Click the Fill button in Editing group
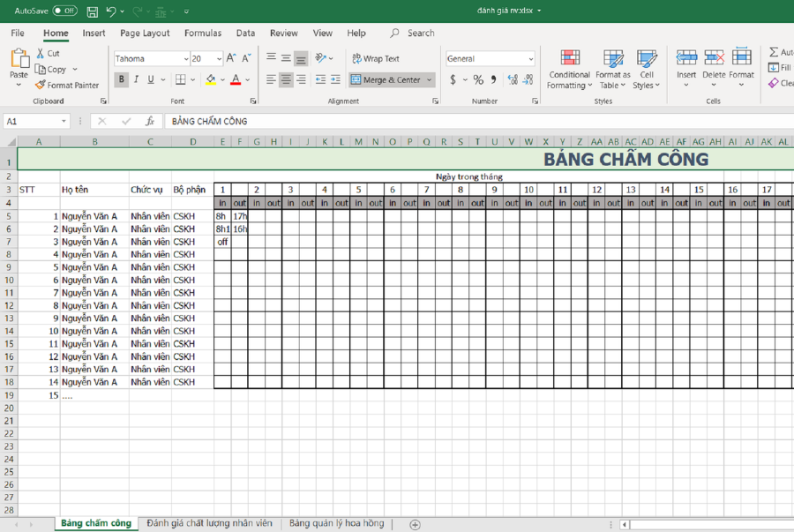 pos(780,67)
